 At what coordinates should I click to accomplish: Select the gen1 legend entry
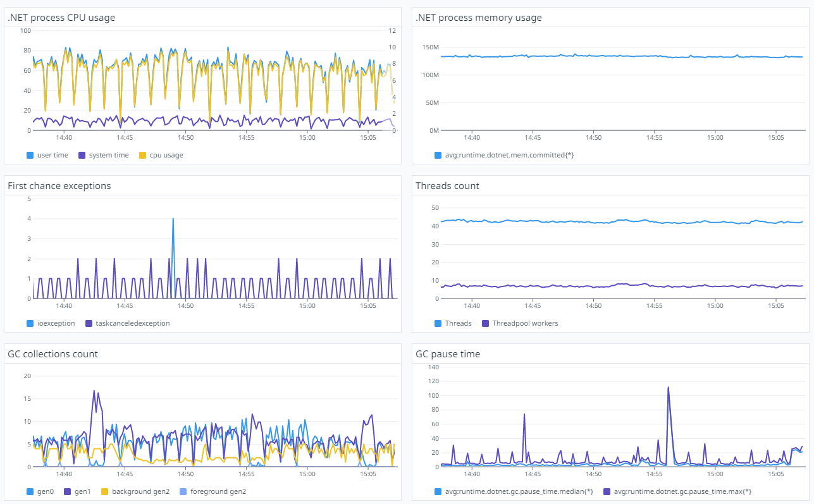pos(78,491)
